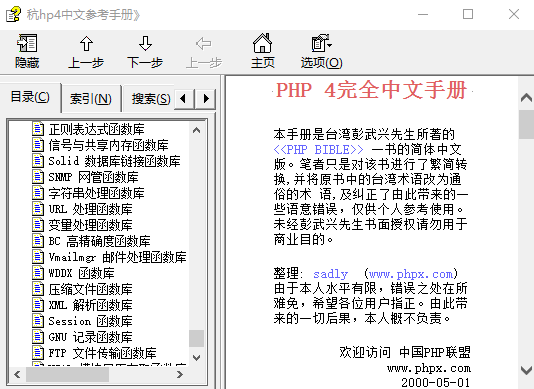Click page icon next to 变量处理函数库
534x389 pixels.
pos(38,225)
